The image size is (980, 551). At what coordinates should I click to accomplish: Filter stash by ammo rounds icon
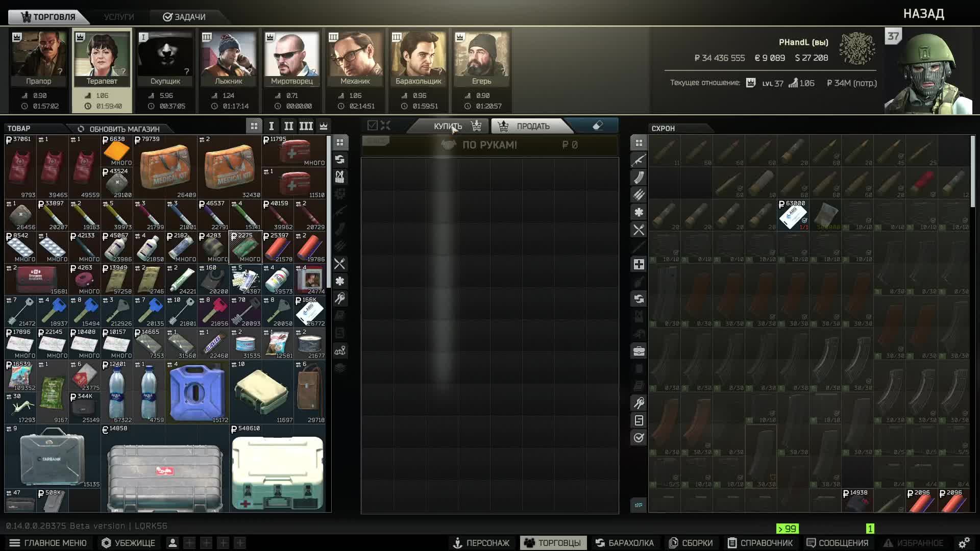(639, 195)
